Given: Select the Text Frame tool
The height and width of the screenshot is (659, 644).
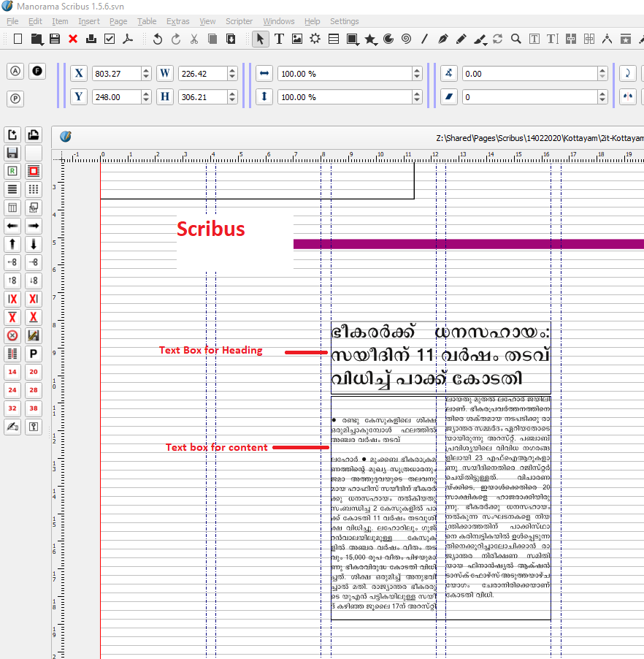Looking at the screenshot, I should click(x=279, y=39).
